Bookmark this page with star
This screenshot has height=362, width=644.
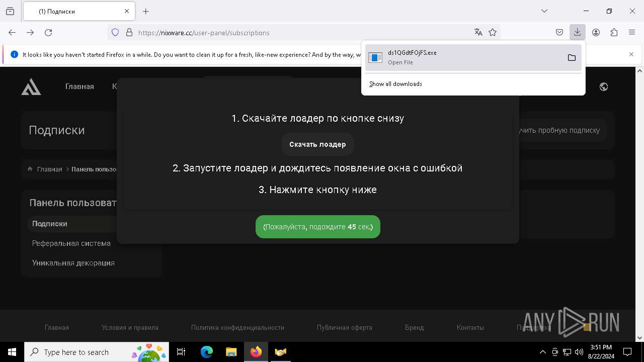tap(493, 33)
